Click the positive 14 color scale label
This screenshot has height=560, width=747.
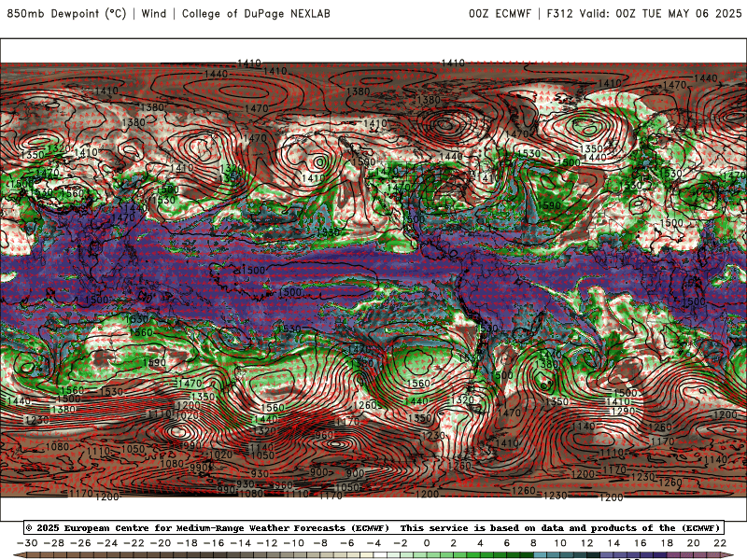pos(613,543)
